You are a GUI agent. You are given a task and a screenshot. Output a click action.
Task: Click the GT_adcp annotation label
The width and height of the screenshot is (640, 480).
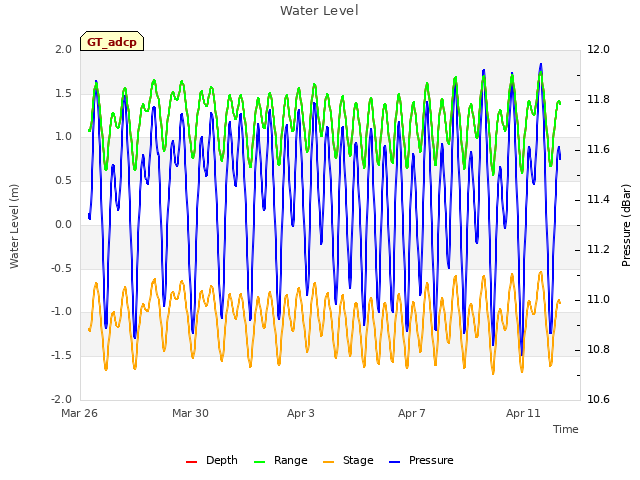click(x=112, y=42)
